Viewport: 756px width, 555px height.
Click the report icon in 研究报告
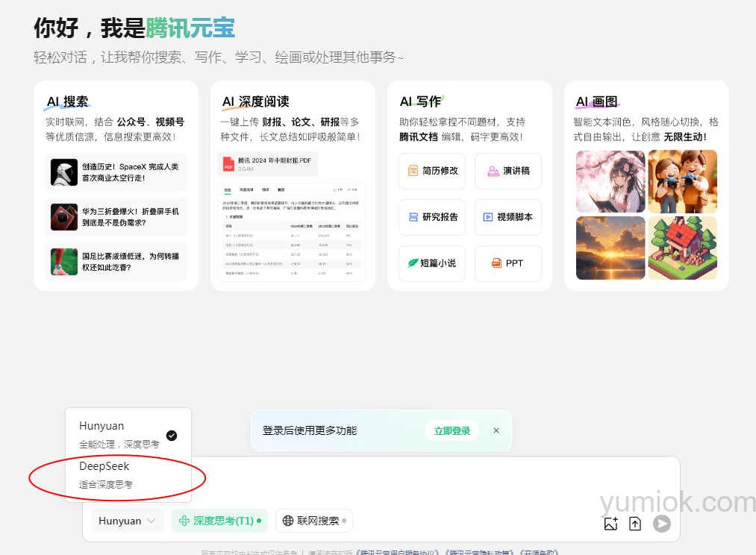pyautogui.click(x=413, y=217)
